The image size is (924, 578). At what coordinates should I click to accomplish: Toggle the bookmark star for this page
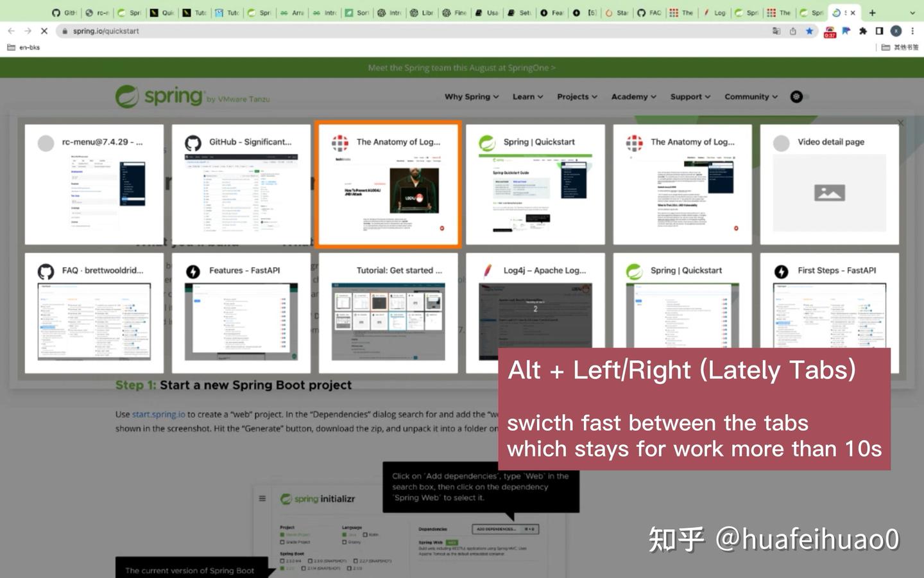tap(809, 30)
